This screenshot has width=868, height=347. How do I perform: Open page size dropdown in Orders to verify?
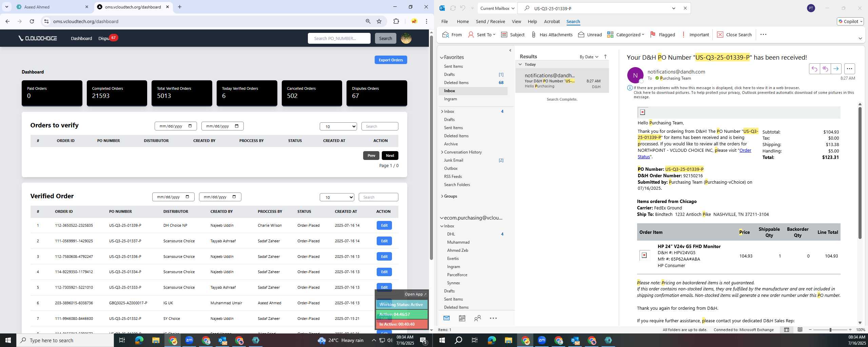(338, 126)
